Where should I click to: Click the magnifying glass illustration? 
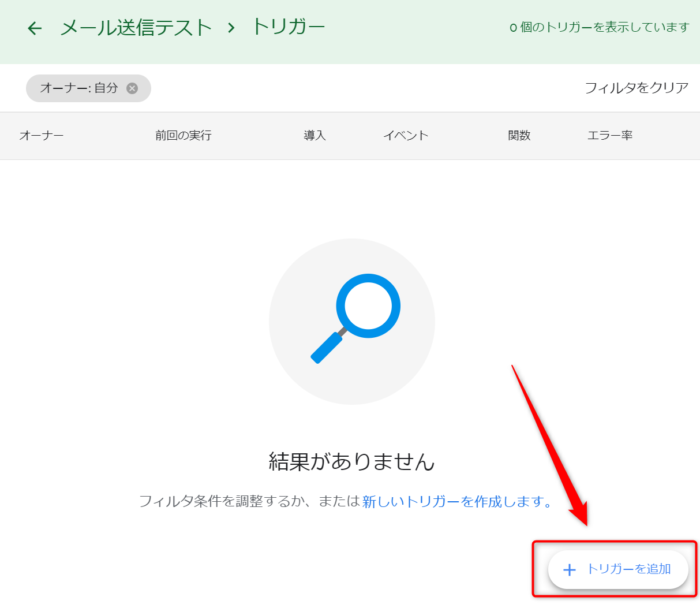click(x=352, y=319)
